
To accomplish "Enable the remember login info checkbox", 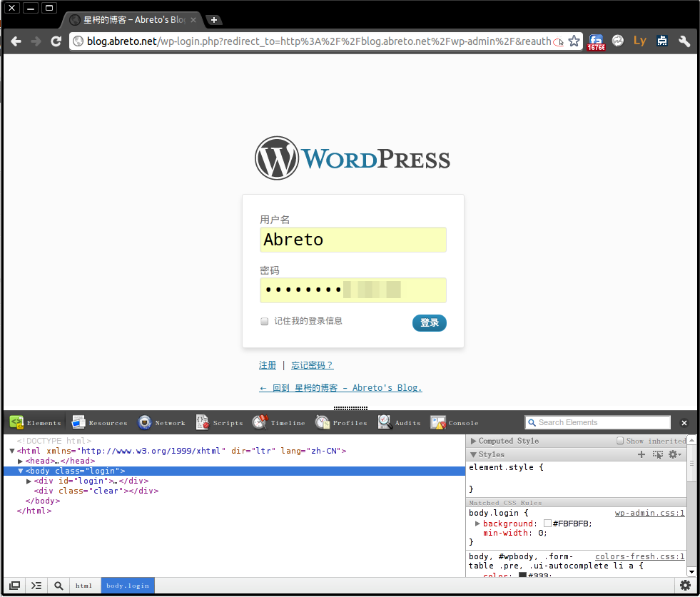I will click(264, 321).
